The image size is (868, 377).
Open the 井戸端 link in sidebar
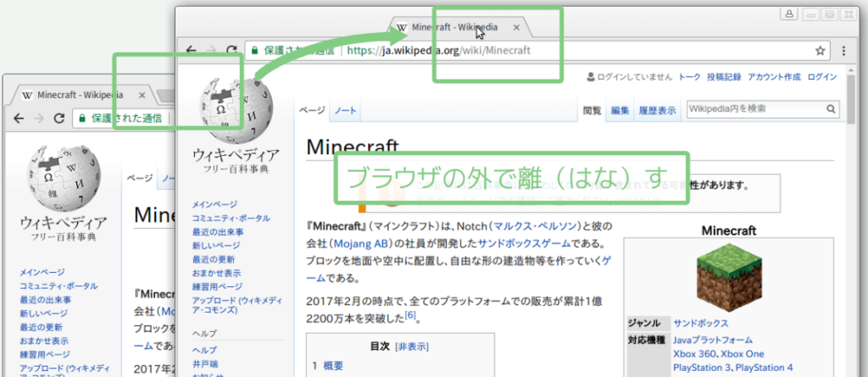click(204, 364)
